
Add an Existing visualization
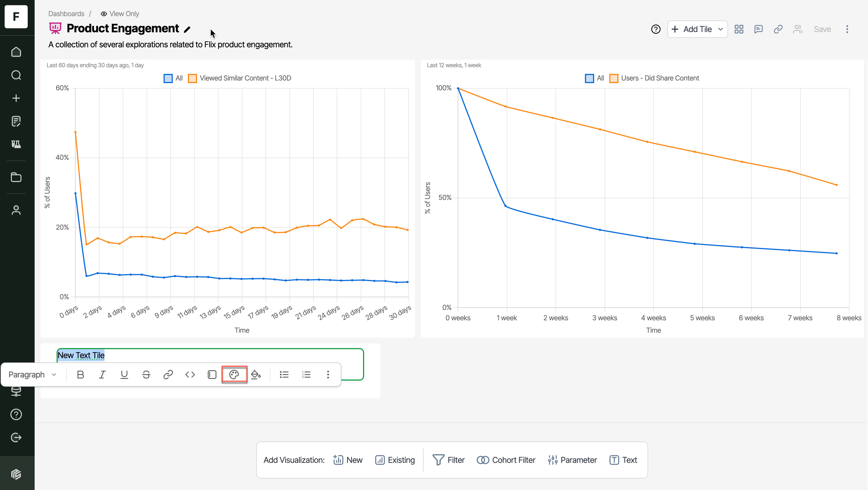[x=395, y=460]
